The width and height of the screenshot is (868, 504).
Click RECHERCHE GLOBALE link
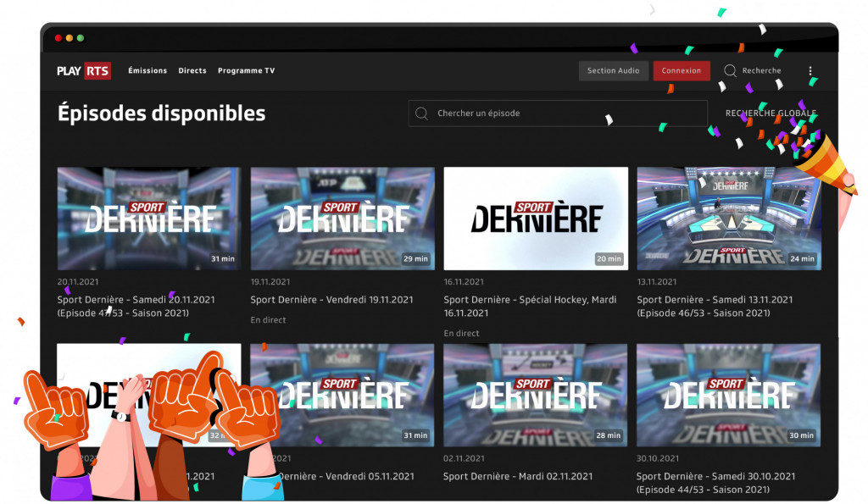[x=771, y=114]
